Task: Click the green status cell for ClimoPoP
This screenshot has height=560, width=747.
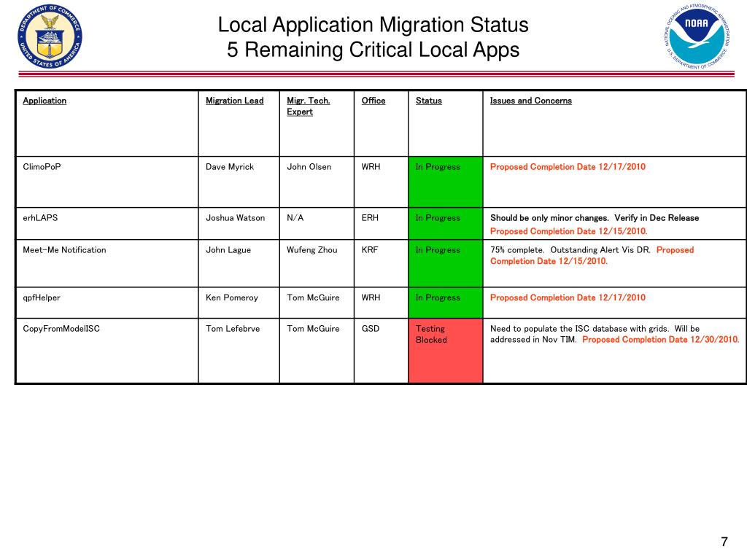Action: point(445,181)
